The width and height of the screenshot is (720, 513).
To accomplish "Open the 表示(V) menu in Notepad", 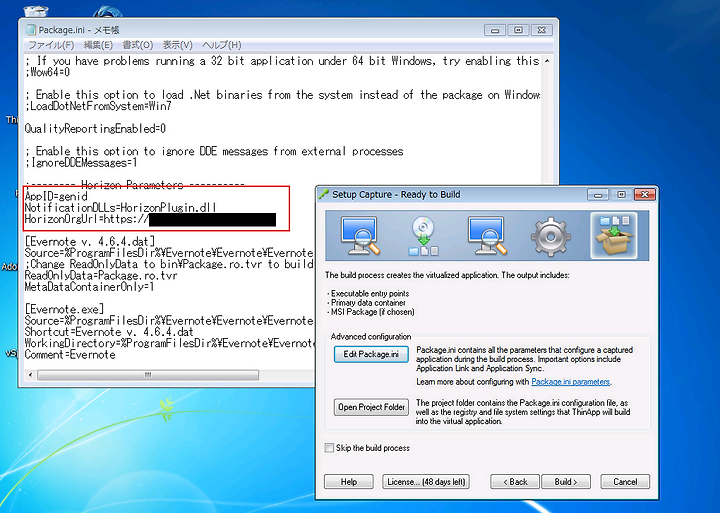I will (x=178, y=45).
